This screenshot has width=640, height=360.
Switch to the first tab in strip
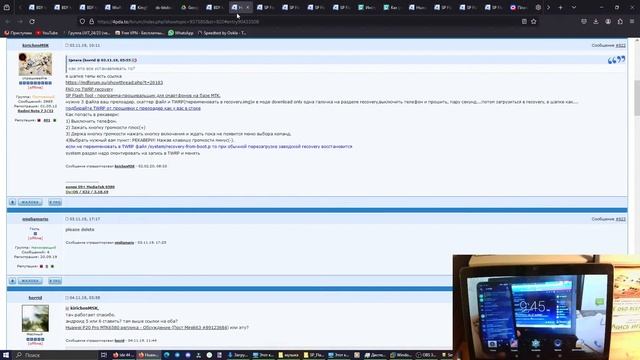(x=37, y=7)
